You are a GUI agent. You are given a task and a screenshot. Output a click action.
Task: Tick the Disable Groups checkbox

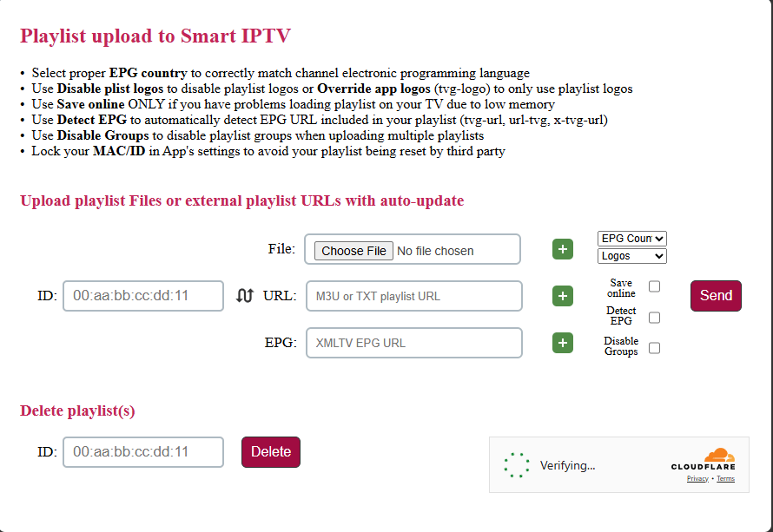[x=655, y=348]
